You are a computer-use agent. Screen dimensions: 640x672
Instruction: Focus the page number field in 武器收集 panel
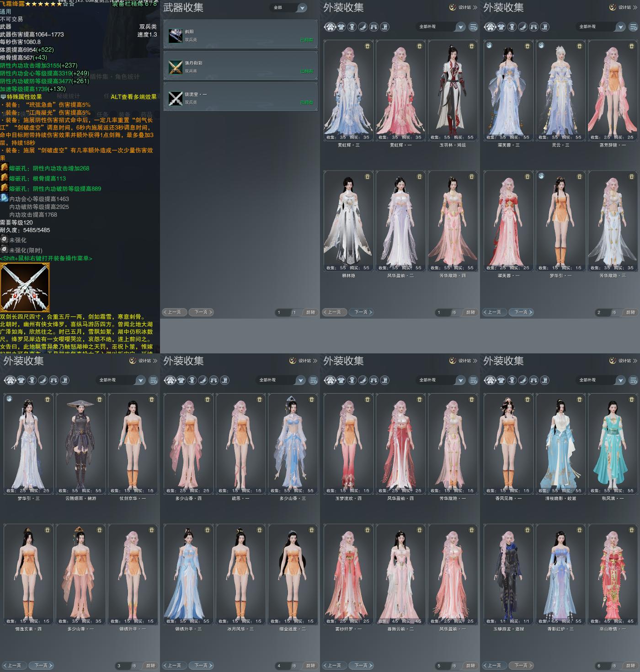(283, 313)
